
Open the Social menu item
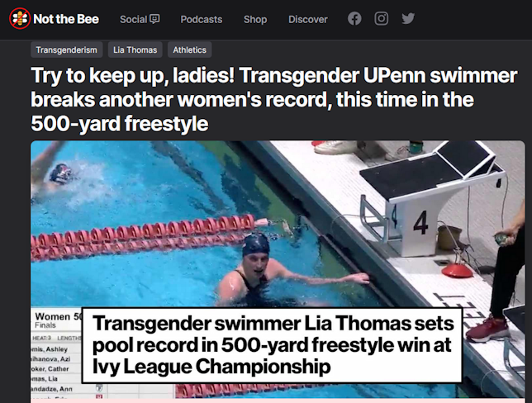pos(140,19)
